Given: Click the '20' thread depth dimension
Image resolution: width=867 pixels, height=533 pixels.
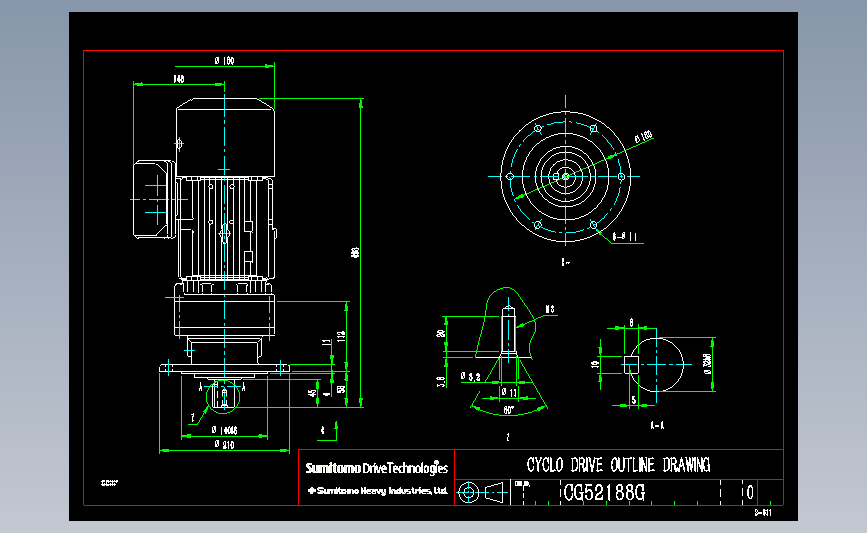Looking at the screenshot, I should click(x=441, y=333).
